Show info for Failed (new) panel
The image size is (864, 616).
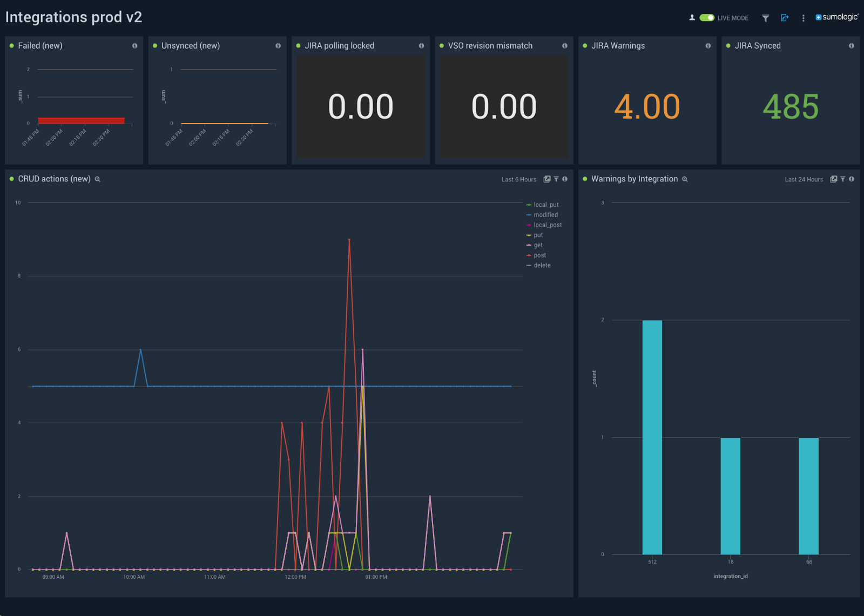[134, 46]
